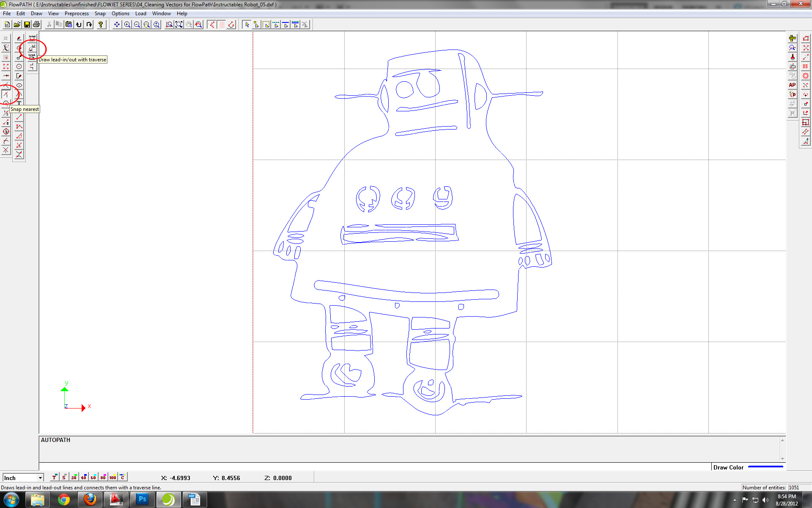The width and height of the screenshot is (812, 508).
Task: Click the AP autopath icon
Action: pos(792,85)
